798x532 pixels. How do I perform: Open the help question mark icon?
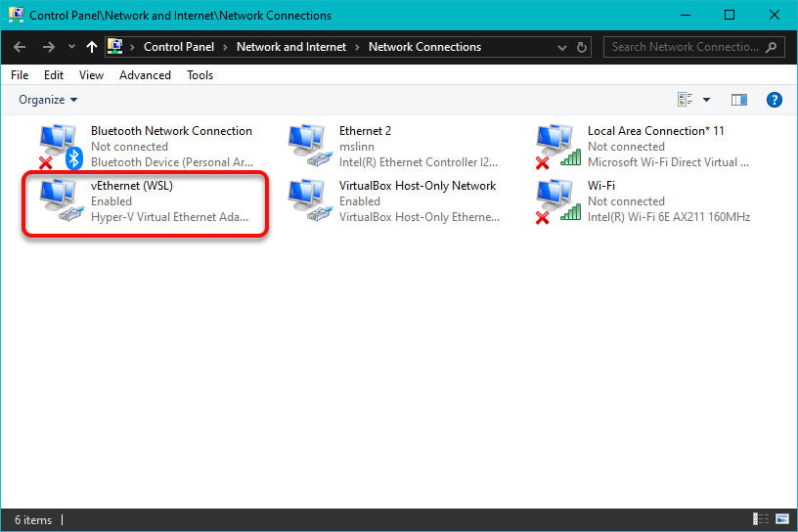click(774, 100)
